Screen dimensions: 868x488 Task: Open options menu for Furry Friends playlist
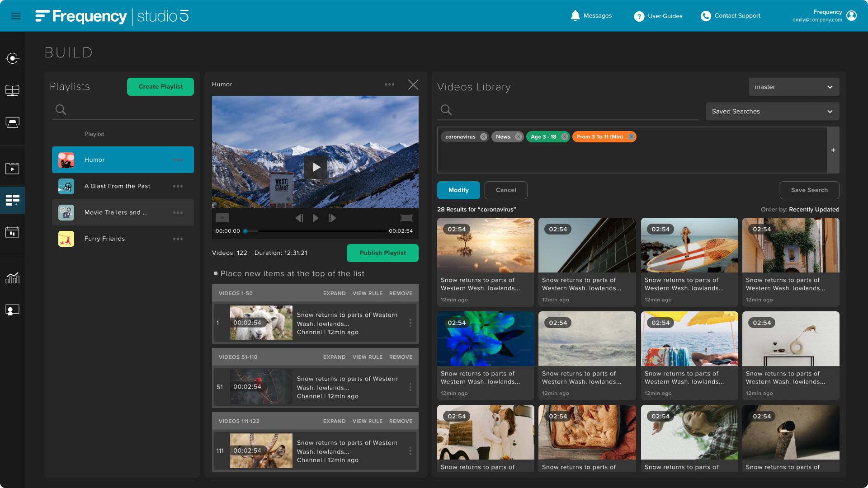click(x=178, y=239)
